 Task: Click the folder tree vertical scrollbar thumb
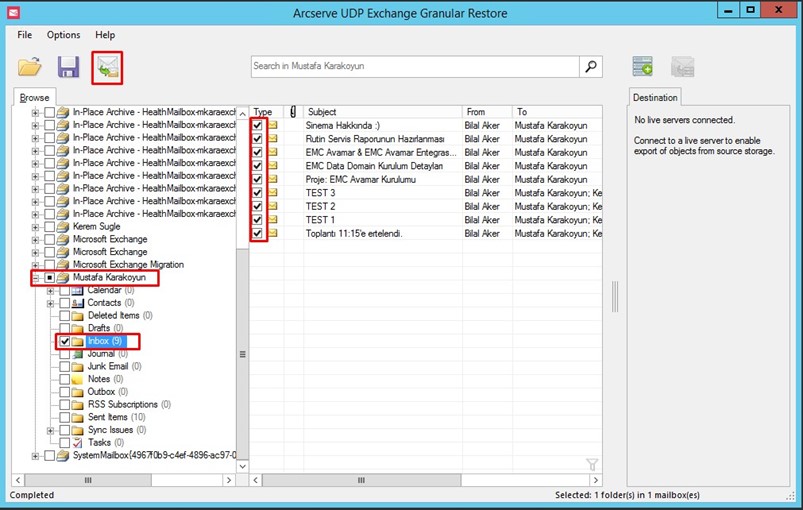click(243, 353)
